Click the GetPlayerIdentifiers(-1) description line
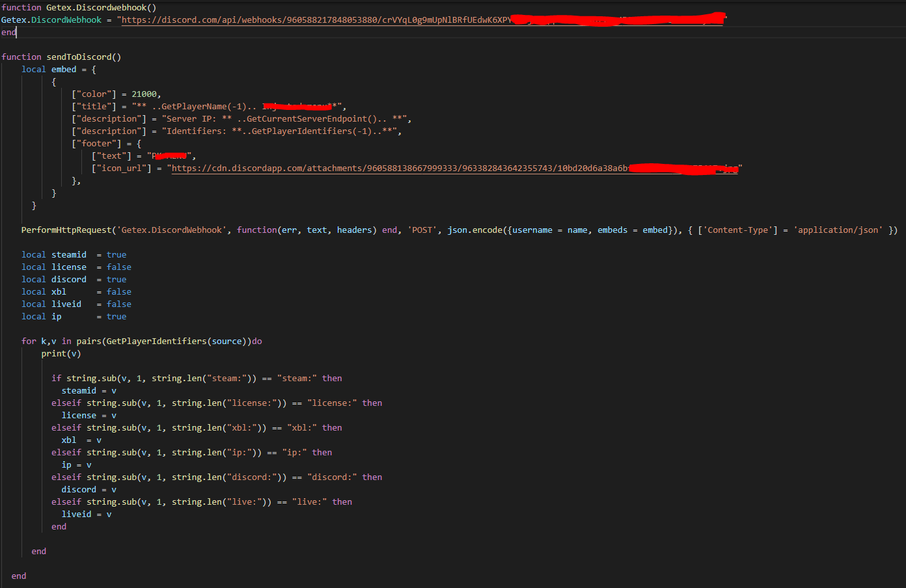The height and width of the screenshot is (588, 906). click(236, 131)
